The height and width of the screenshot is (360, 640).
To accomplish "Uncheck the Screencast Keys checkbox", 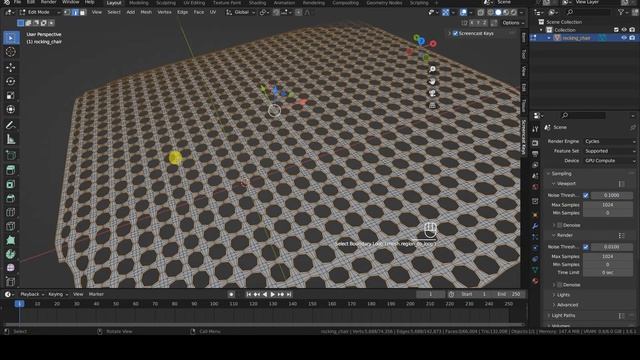I will (455, 33).
